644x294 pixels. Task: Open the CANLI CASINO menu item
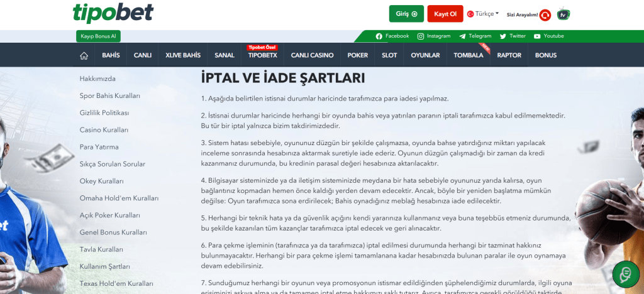point(312,55)
